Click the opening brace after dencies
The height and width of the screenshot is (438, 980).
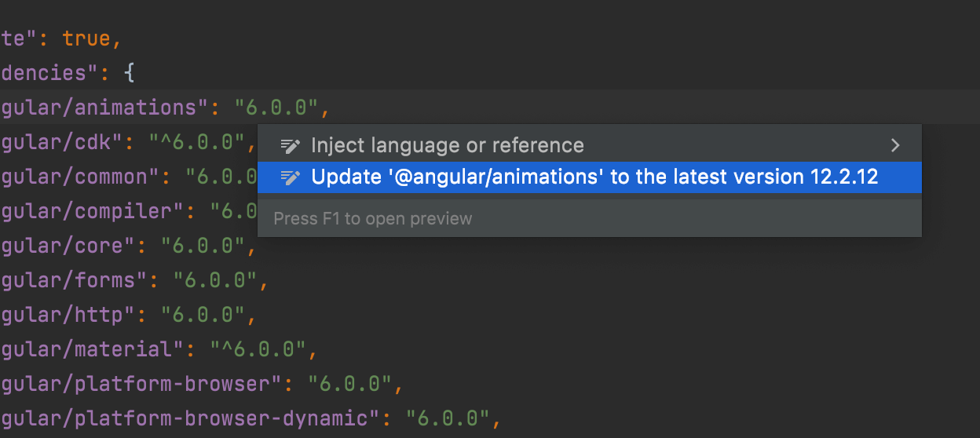(130, 73)
